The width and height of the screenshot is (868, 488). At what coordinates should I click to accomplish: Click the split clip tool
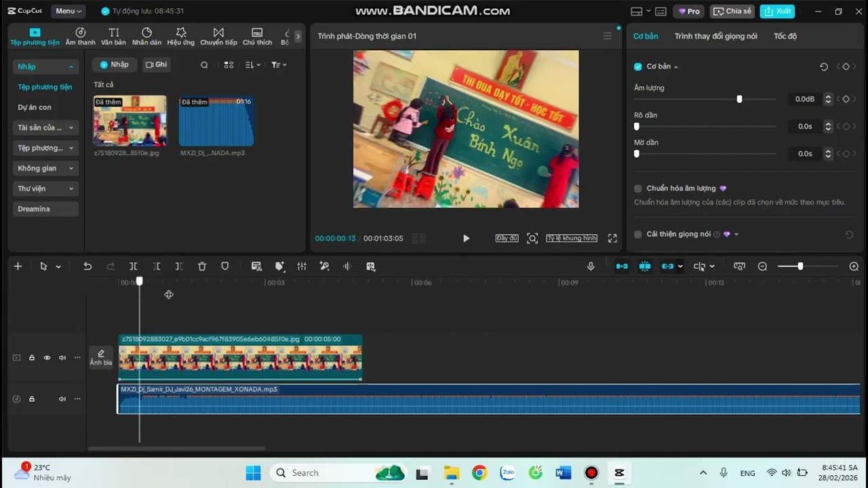(134, 266)
